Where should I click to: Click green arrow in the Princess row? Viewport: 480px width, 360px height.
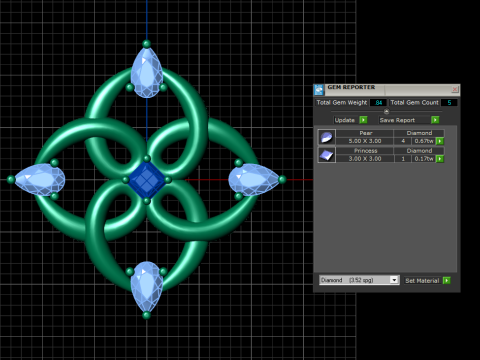[x=440, y=159]
